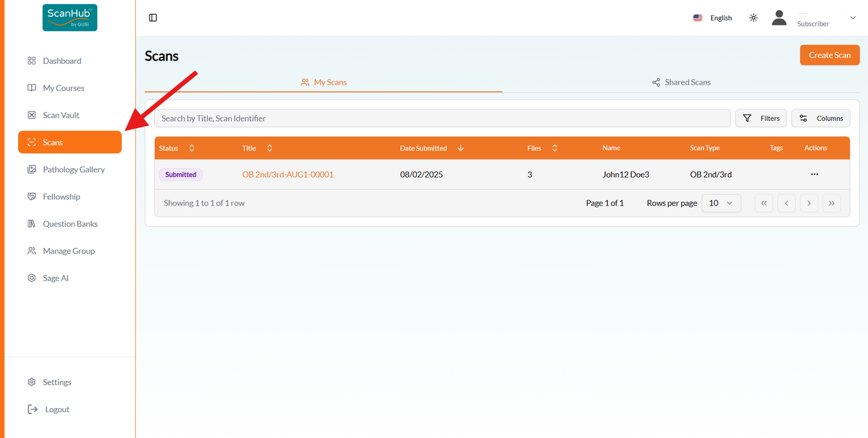Image resolution: width=868 pixels, height=438 pixels.
Task: Navigate to Fellowship
Action: [x=70, y=196]
